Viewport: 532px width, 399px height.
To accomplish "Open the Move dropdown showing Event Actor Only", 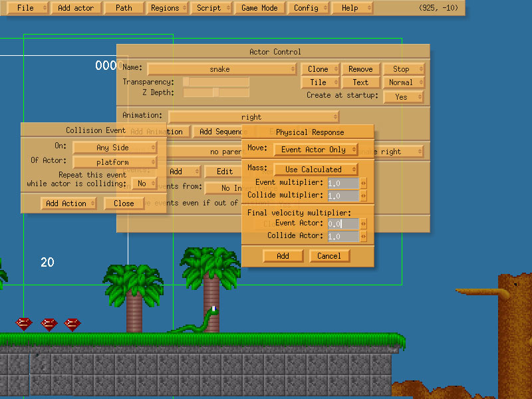I will click(x=315, y=150).
